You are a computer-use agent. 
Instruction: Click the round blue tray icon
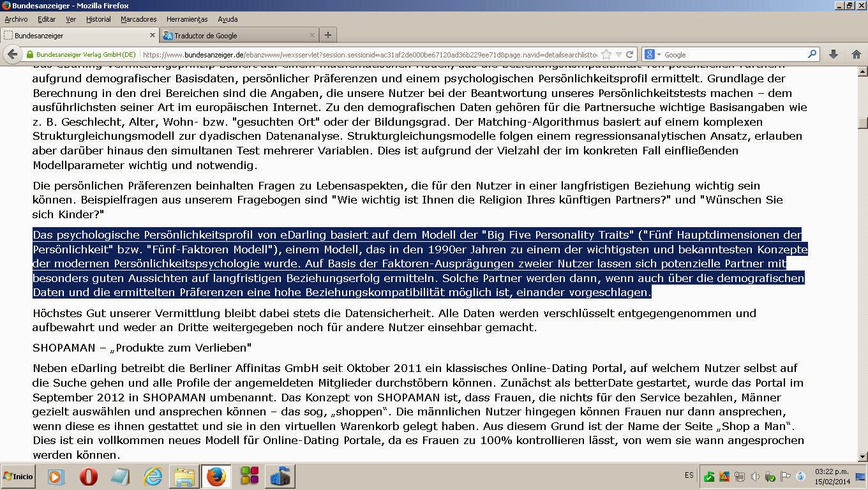click(x=801, y=477)
